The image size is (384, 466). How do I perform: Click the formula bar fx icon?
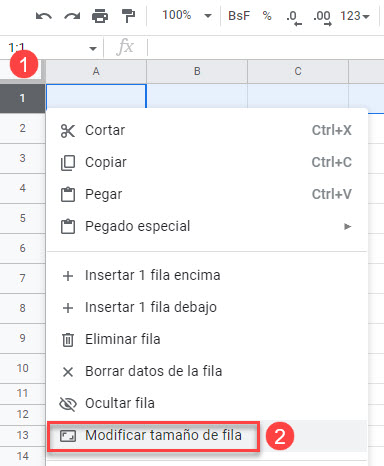click(x=125, y=47)
